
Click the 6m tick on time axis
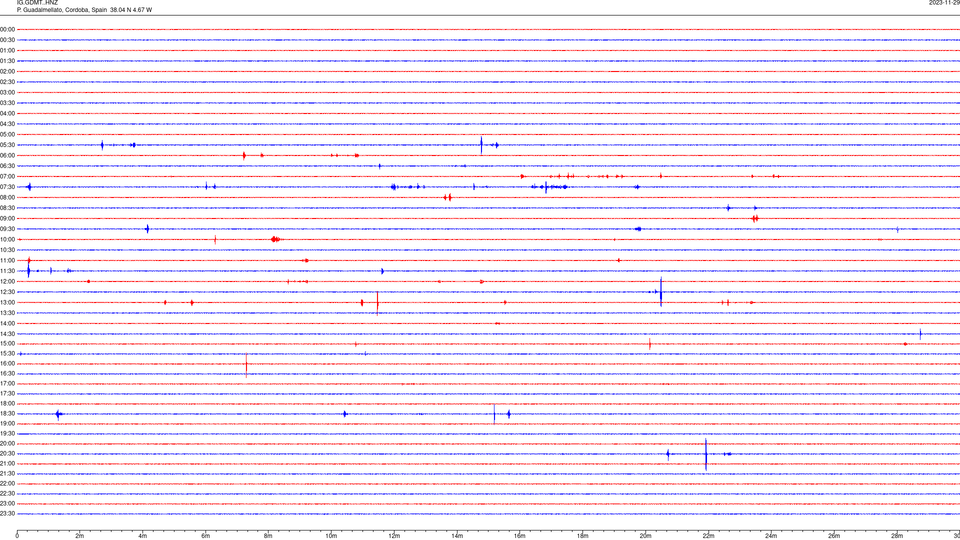coord(206,536)
